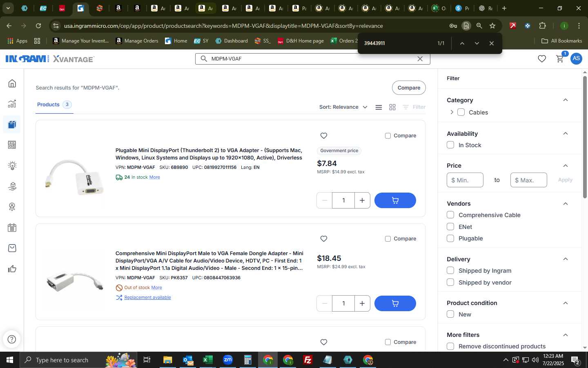
Task: Tick the Cables category checkbox
Action: click(x=461, y=112)
